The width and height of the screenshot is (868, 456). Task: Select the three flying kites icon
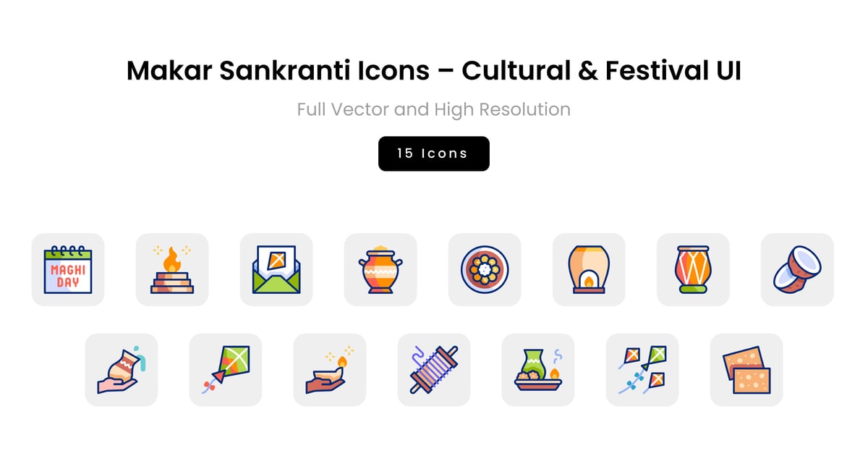(x=642, y=369)
